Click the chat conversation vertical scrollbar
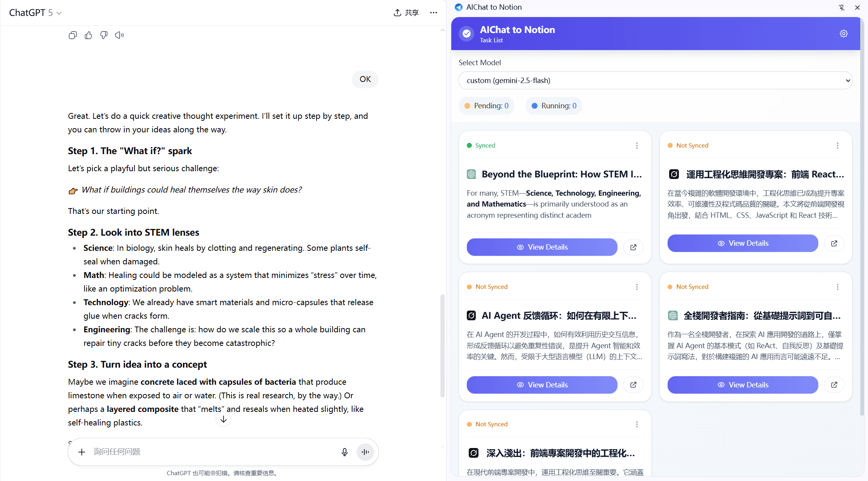Viewport: 868px width, 481px height. tap(442, 346)
